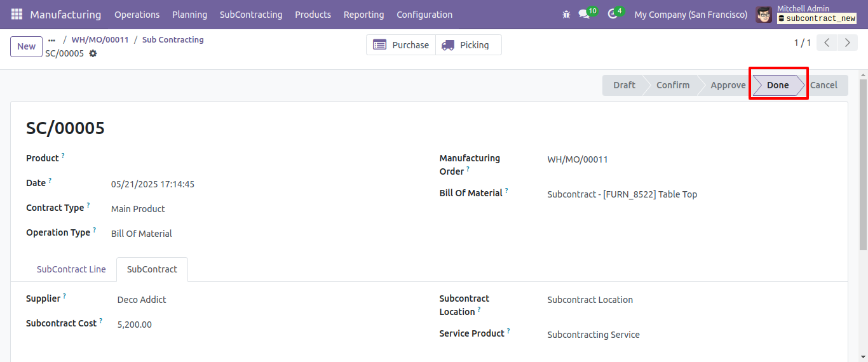Switch to the SubContract Line tab
Viewport: 868px width, 362px height.
(71, 269)
